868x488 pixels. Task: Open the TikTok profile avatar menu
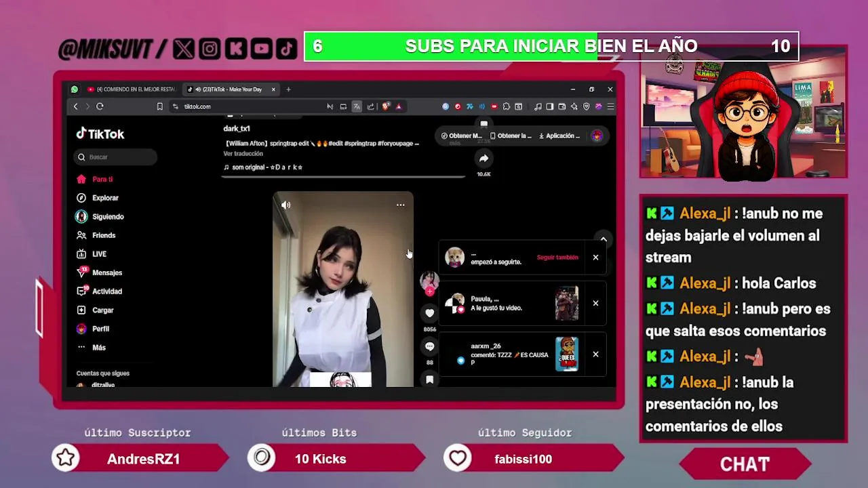point(597,136)
